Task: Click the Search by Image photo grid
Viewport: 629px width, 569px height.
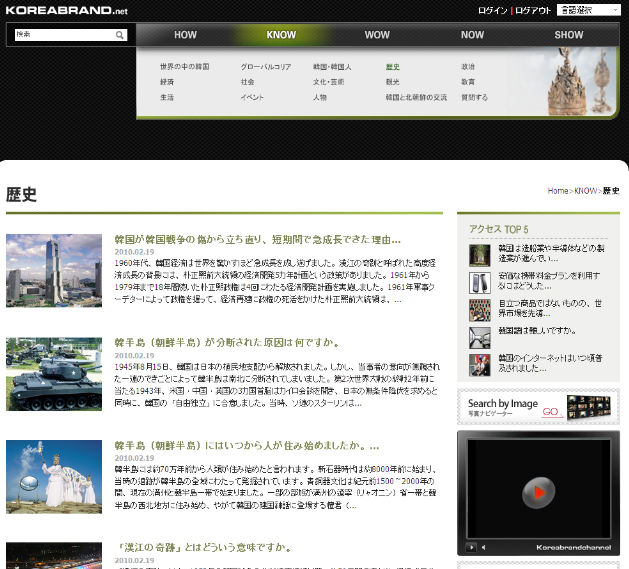Action: (x=588, y=407)
